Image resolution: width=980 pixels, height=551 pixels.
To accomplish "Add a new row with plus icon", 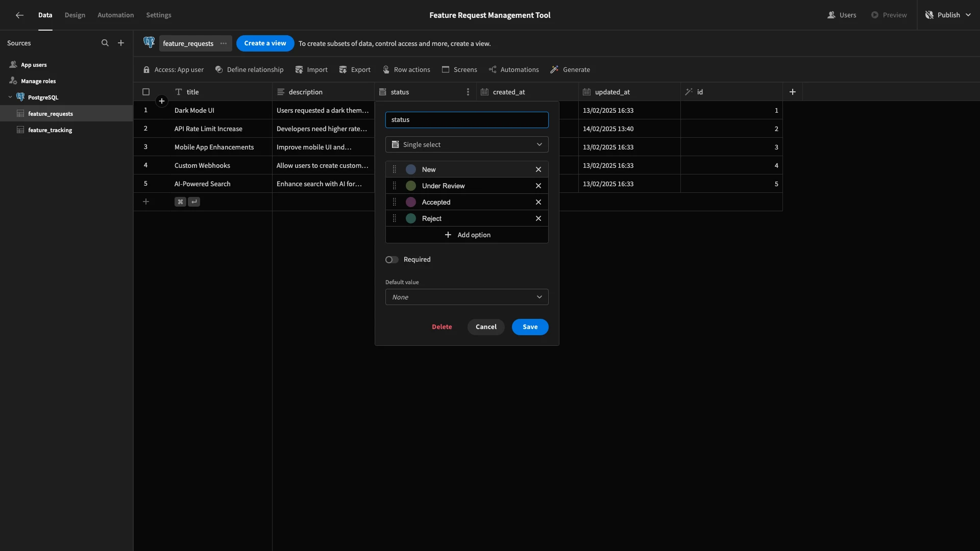I will coord(146,202).
